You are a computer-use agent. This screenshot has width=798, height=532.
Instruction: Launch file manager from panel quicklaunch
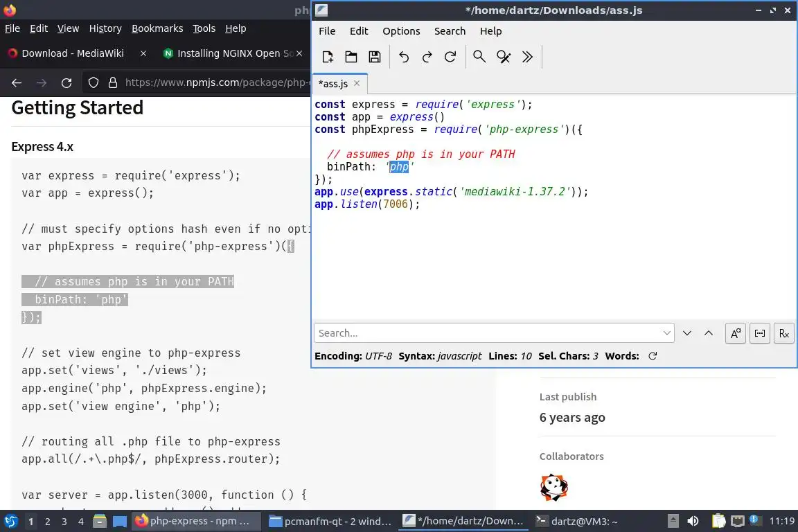pyautogui.click(x=100, y=521)
